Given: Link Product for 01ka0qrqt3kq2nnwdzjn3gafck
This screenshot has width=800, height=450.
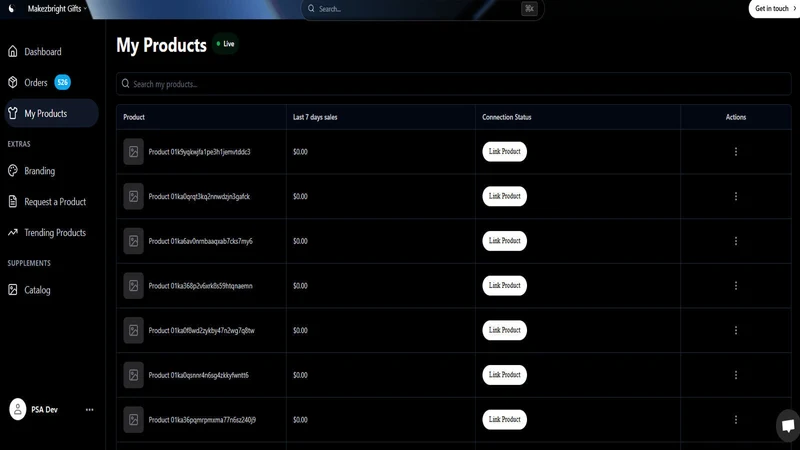Looking at the screenshot, I should pos(505,196).
